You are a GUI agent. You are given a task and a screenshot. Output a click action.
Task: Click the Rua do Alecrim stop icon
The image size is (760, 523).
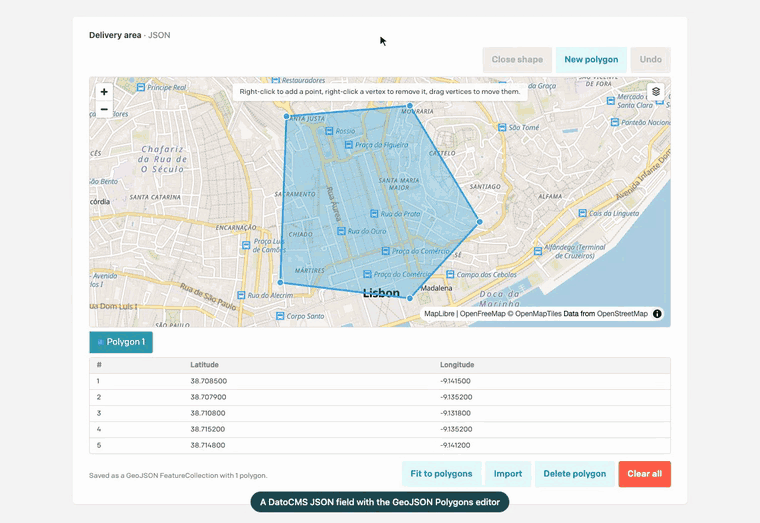241,295
